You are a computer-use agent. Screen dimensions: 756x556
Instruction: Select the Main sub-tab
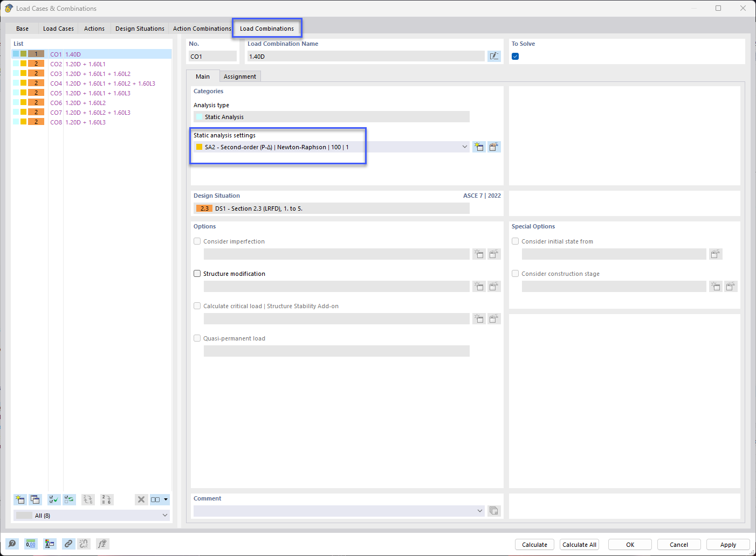pos(203,77)
